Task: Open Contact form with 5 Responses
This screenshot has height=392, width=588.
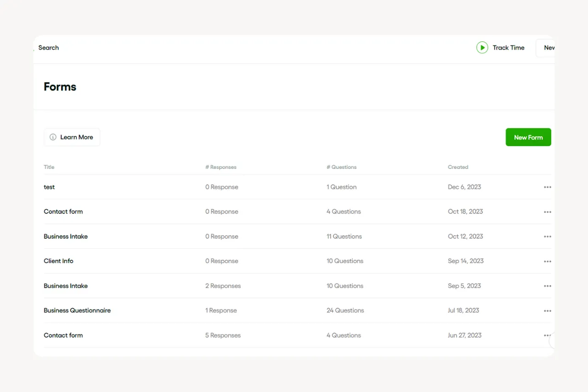Action: click(63, 335)
